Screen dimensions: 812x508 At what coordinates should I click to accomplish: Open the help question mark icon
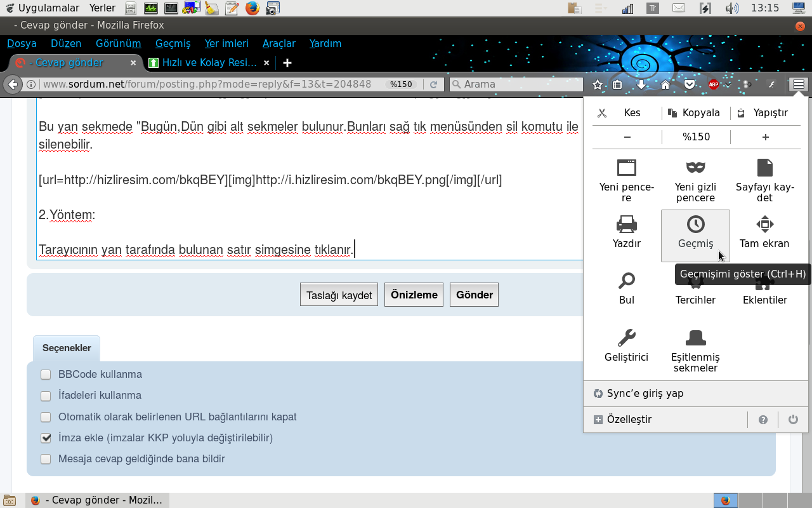763,420
